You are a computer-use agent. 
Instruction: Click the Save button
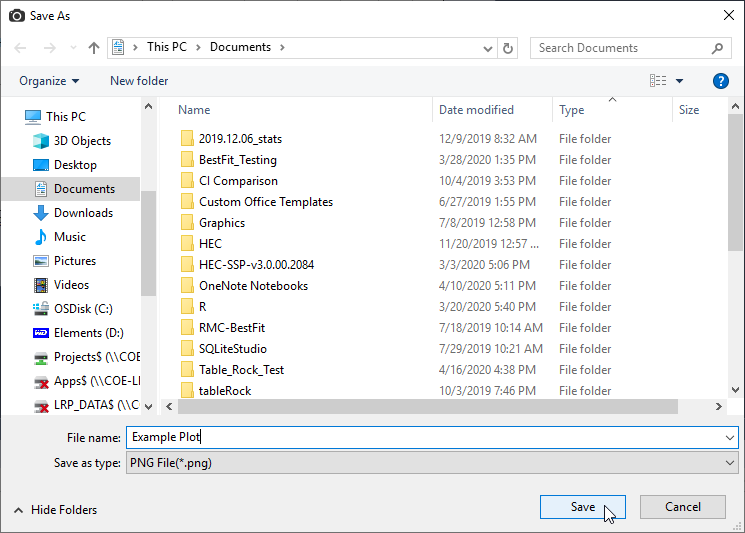pos(582,507)
